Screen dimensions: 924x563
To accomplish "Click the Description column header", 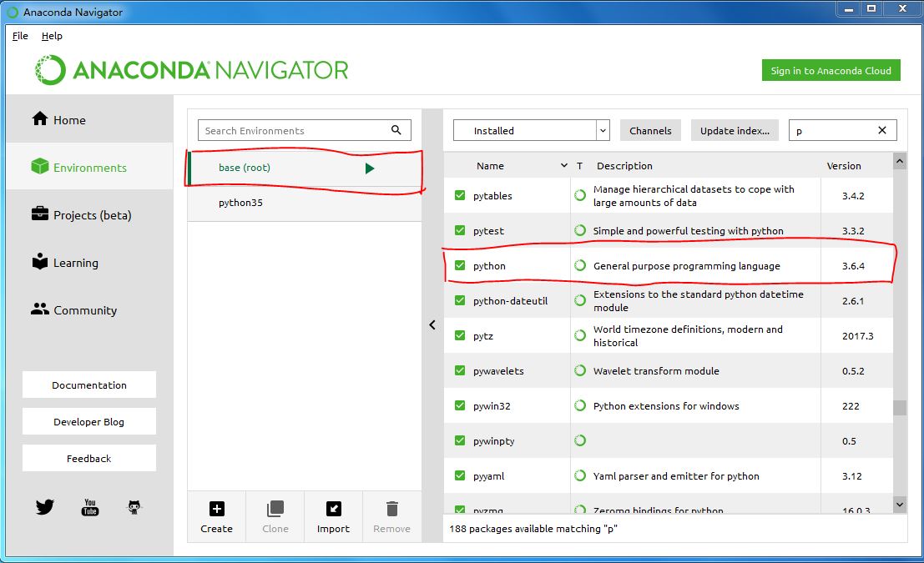I will pyautogui.click(x=624, y=166).
